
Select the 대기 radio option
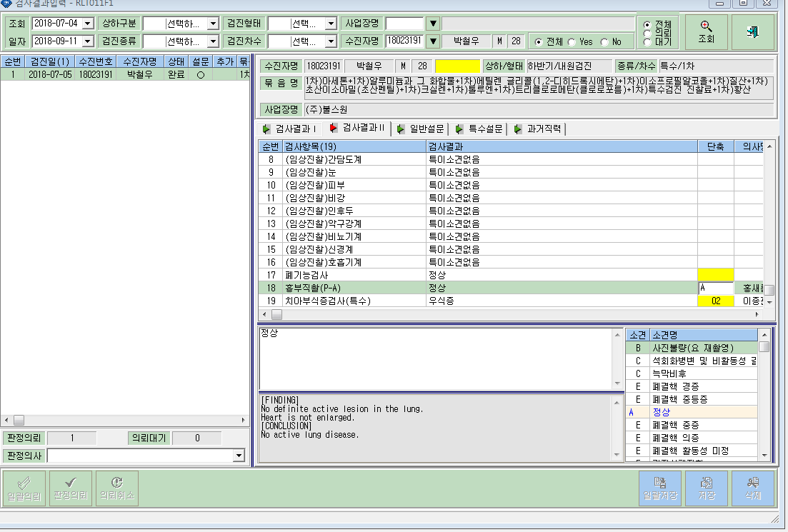pos(647,43)
